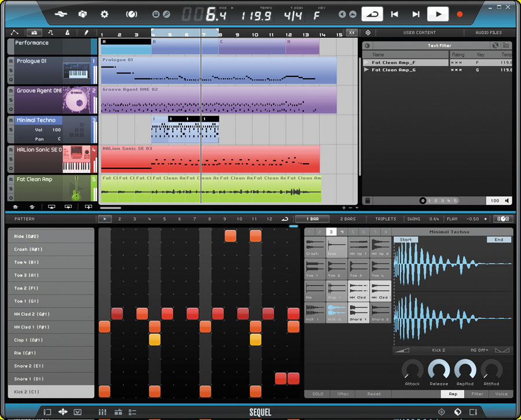Toggle TRIPLETS in the pattern bar

[386, 219]
